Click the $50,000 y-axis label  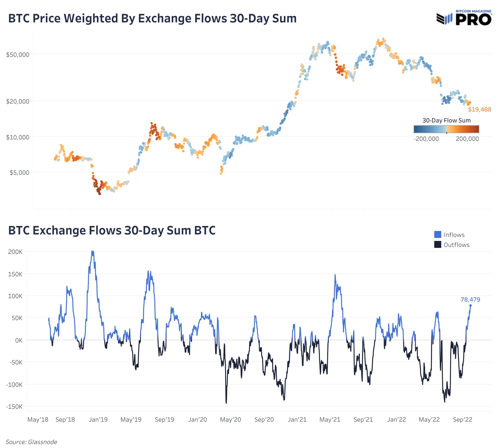[18, 55]
